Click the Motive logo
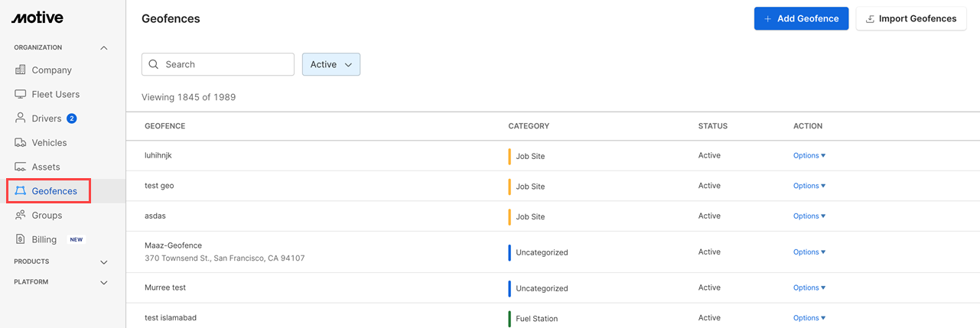Viewport: 980px width, 328px height. (37, 18)
